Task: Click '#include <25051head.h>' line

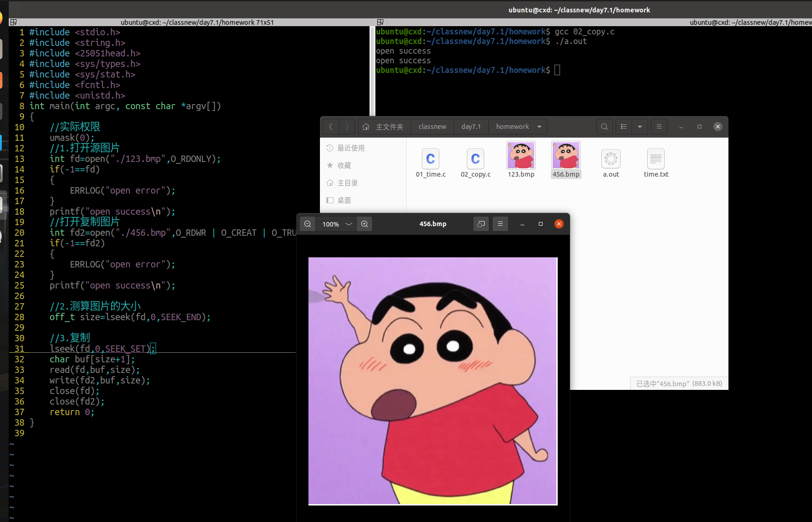Action: [x=85, y=53]
